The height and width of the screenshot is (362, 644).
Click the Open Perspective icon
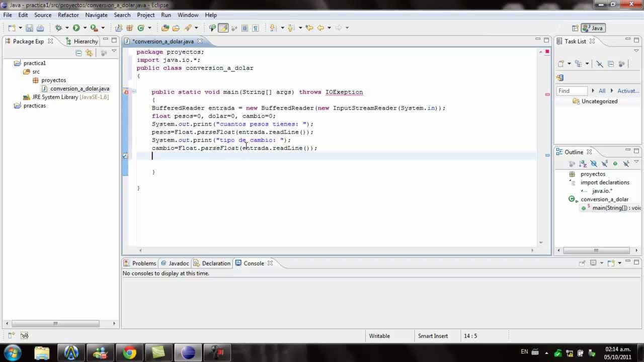(x=575, y=28)
